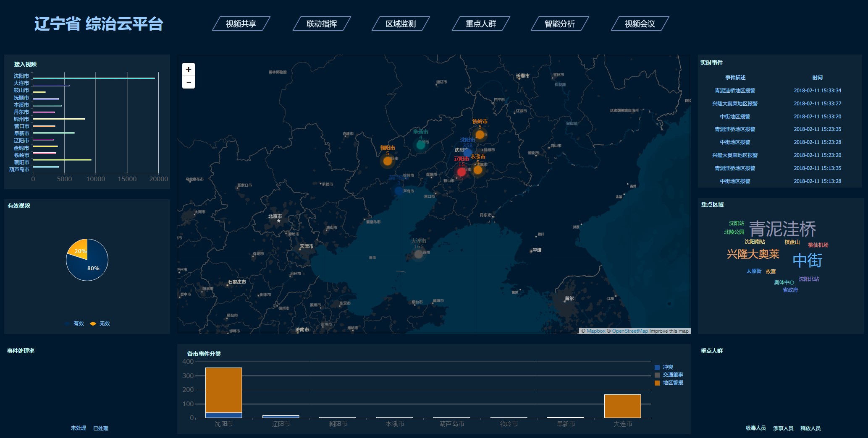
Task: Switch to the 智能分析 tab
Action: point(559,24)
